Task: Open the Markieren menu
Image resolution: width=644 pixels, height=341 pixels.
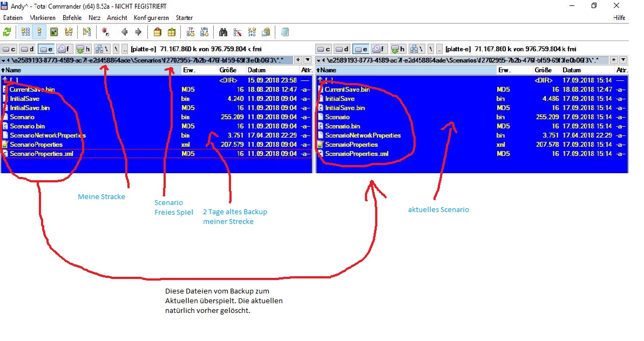Action: click(x=42, y=18)
